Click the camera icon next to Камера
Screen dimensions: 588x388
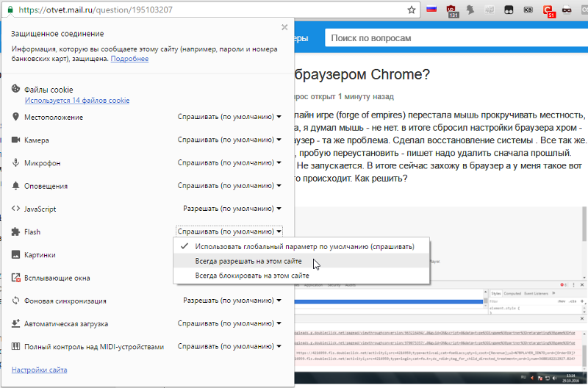coord(15,140)
